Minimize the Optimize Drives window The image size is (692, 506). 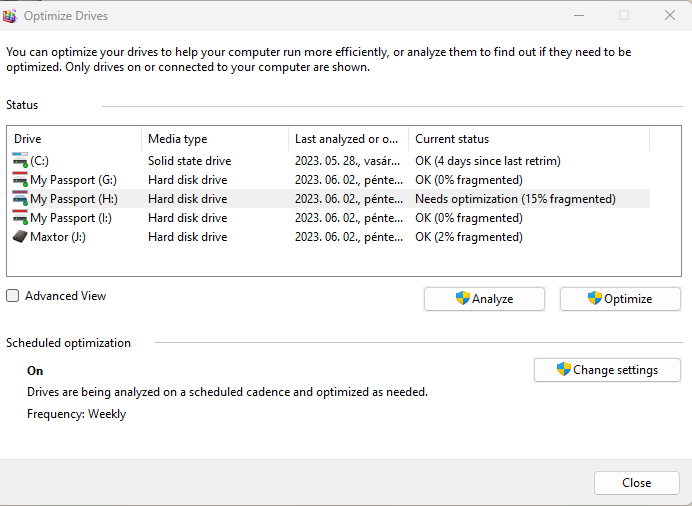pos(579,15)
